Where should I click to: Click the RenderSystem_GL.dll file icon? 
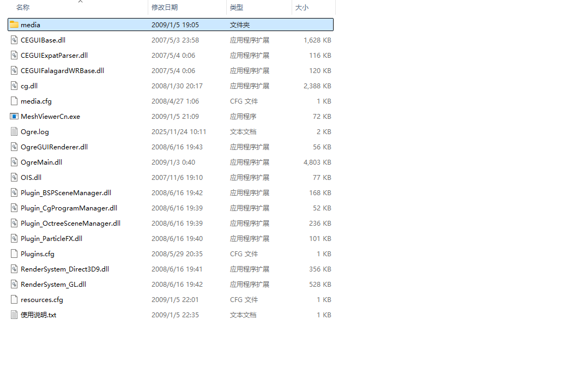14,284
